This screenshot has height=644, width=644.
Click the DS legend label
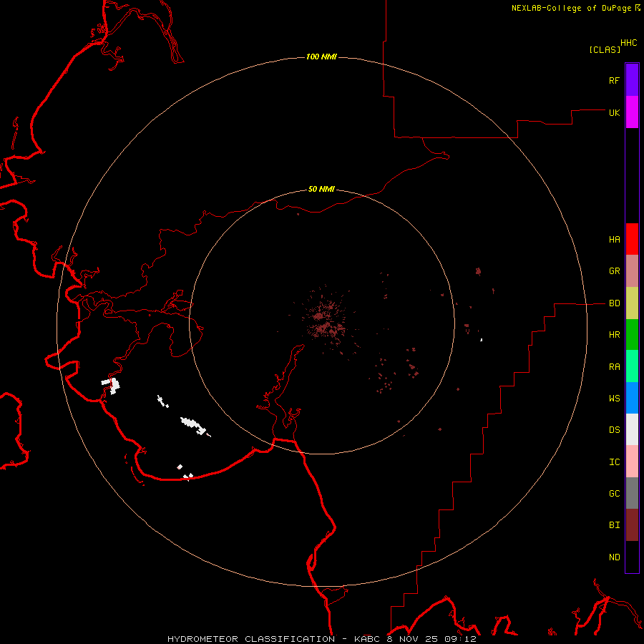coord(615,429)
